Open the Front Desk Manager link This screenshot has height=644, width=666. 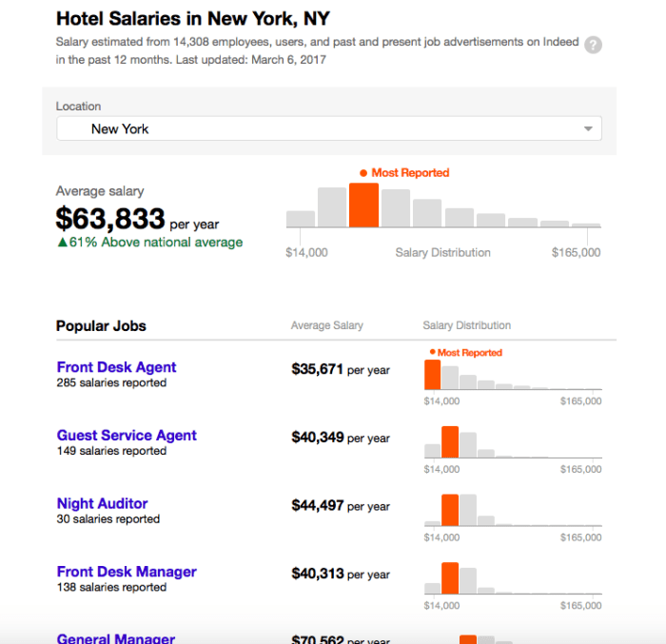point(127,572)
